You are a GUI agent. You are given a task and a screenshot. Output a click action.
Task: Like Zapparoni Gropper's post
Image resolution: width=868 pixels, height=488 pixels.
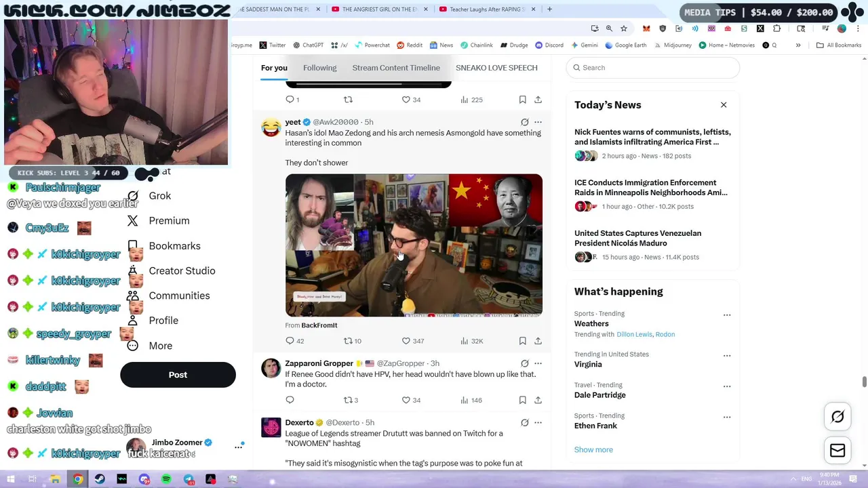click(x=412, y=400)
